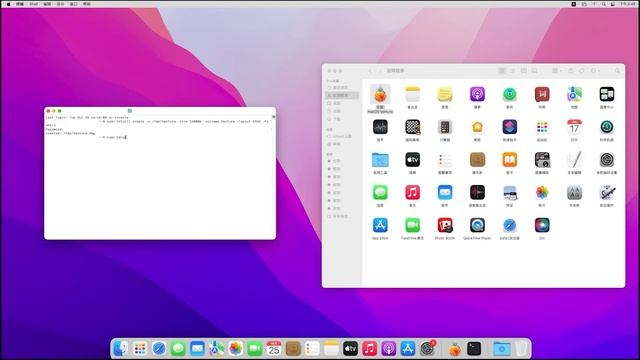Select the Automator icon in Finder
This screenshot has height=360, width=640.
click(x=607, y=192)
